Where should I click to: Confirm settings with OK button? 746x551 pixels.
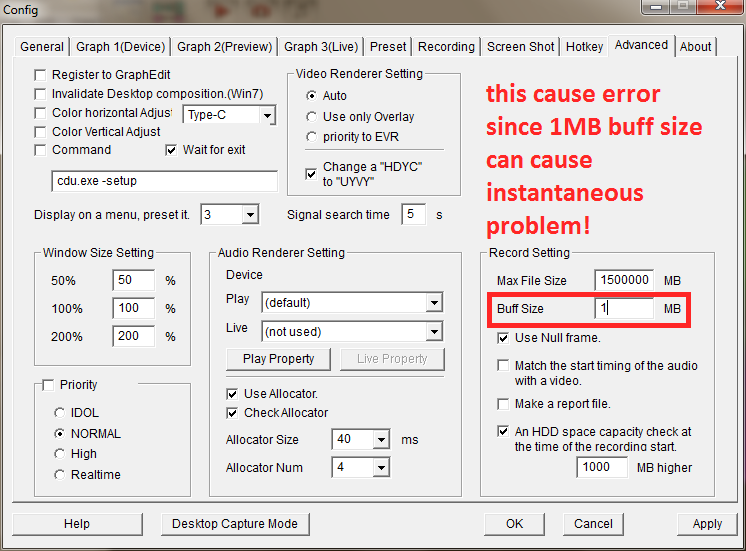[514, 524]
